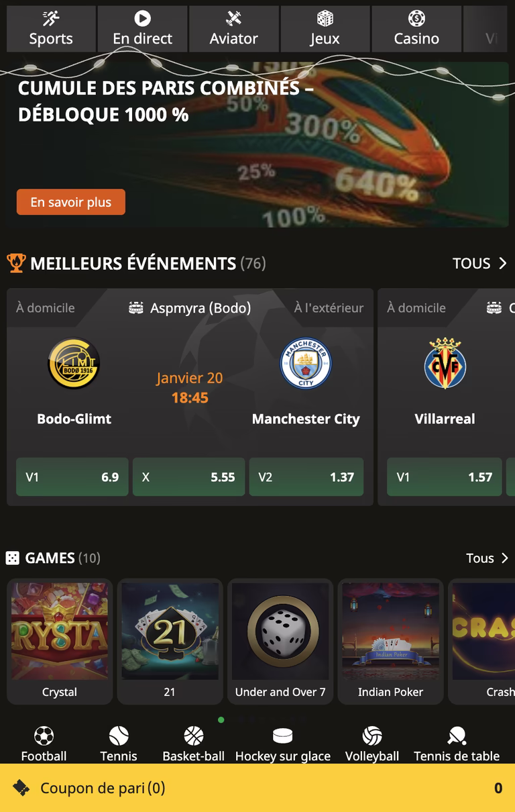Open Jeux using the dice icon
Screen dimensions: 515x812
325,19
